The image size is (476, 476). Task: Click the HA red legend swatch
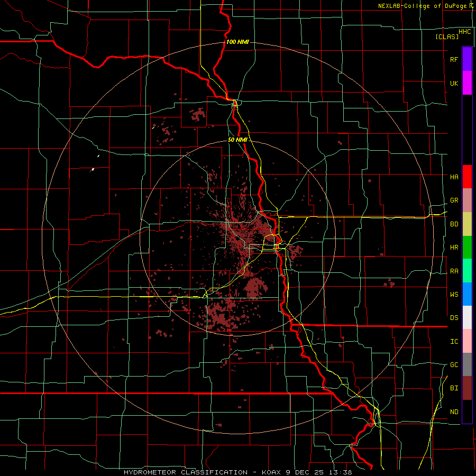point(467,177)
